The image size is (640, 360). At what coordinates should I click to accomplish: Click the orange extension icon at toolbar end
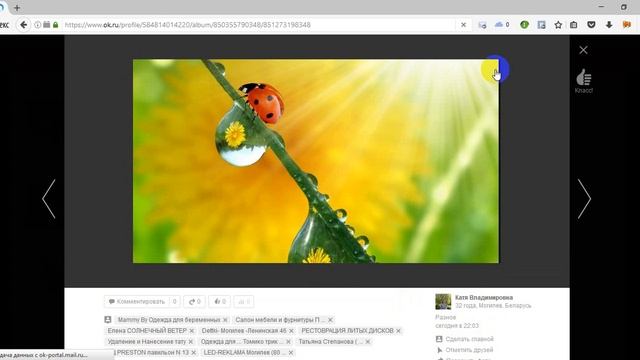627,25
